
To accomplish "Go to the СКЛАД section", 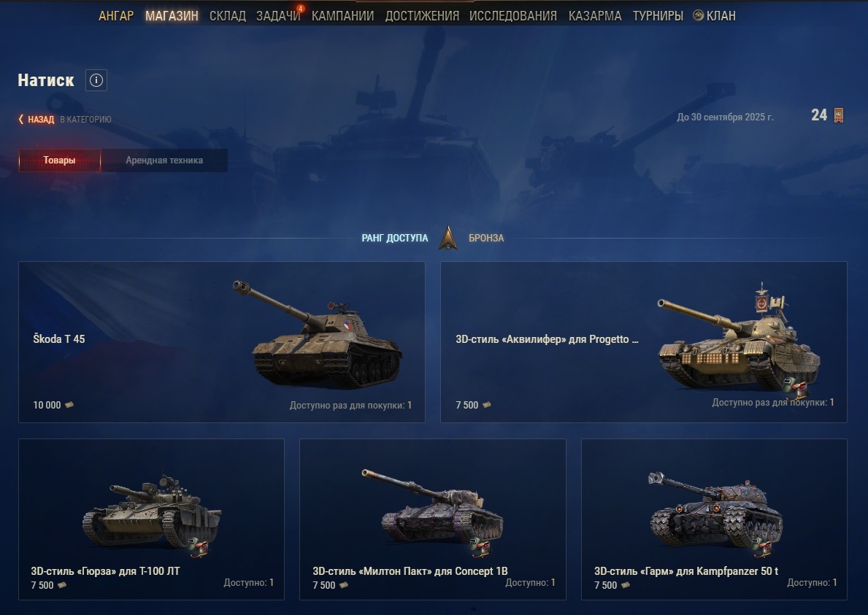I will tap(228, 16).
